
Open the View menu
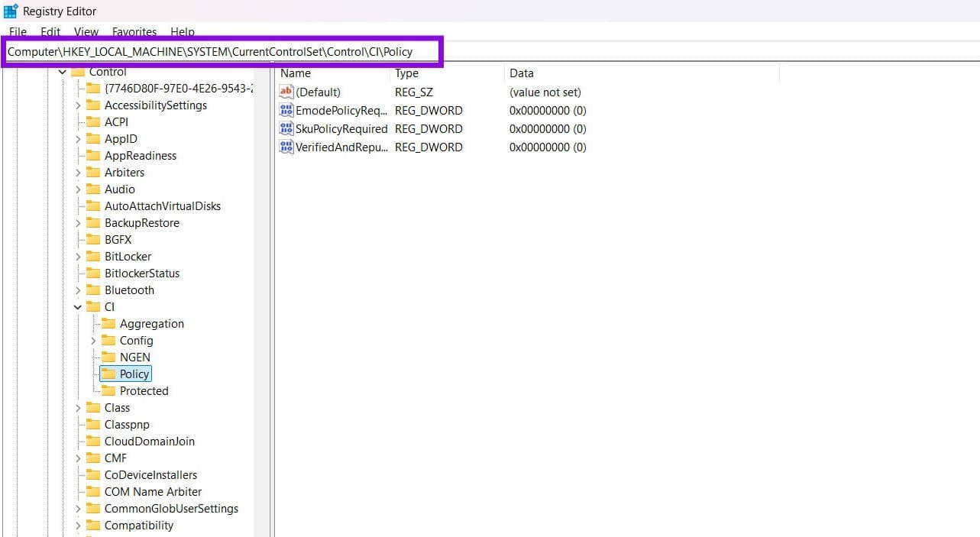click(86, 32)
